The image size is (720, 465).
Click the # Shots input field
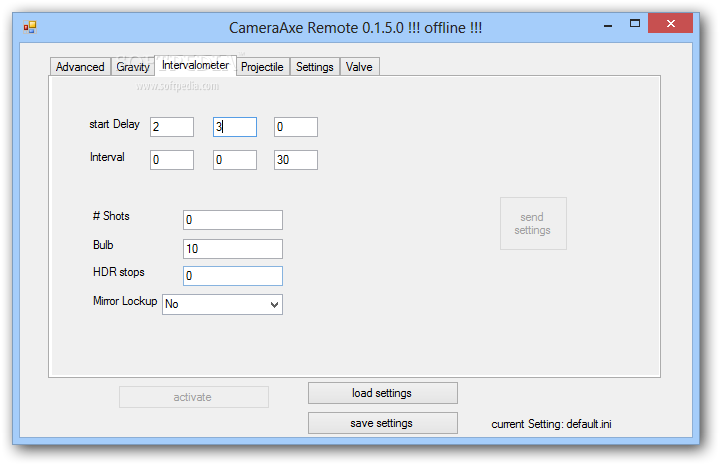point(233,220)
